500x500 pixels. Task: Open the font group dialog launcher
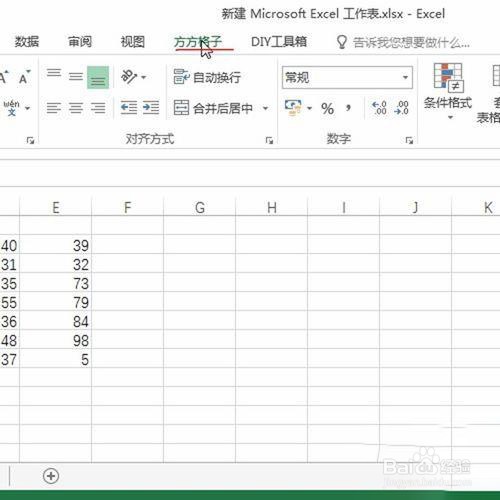point(30,140)
